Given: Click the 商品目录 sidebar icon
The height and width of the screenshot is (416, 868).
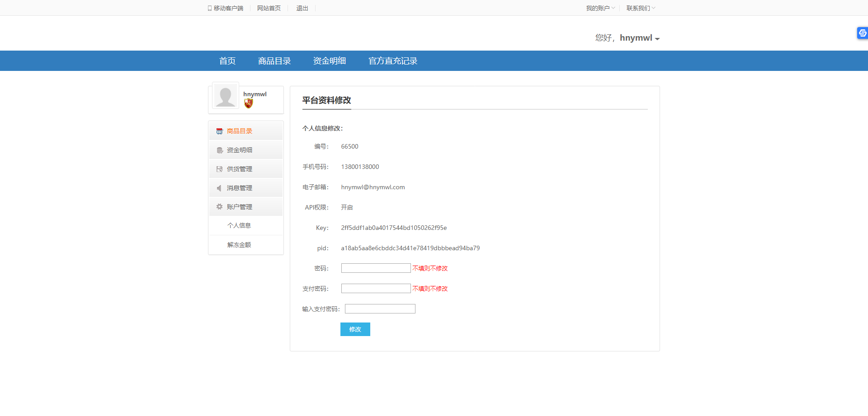Looking at the screenshot, I should click(219, 131).
